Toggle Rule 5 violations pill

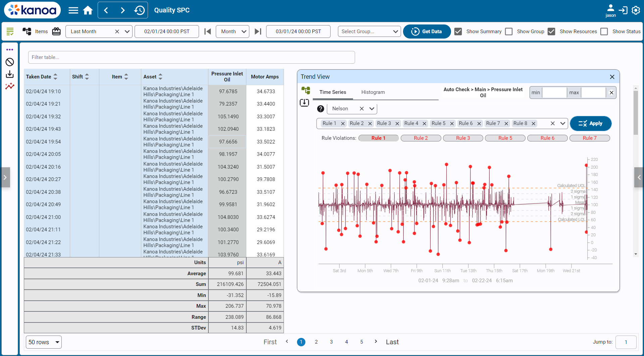505,138
